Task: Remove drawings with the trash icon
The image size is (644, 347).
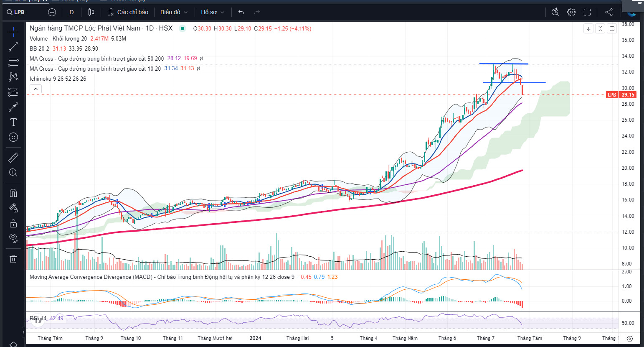Action: (x=13, y=259)
